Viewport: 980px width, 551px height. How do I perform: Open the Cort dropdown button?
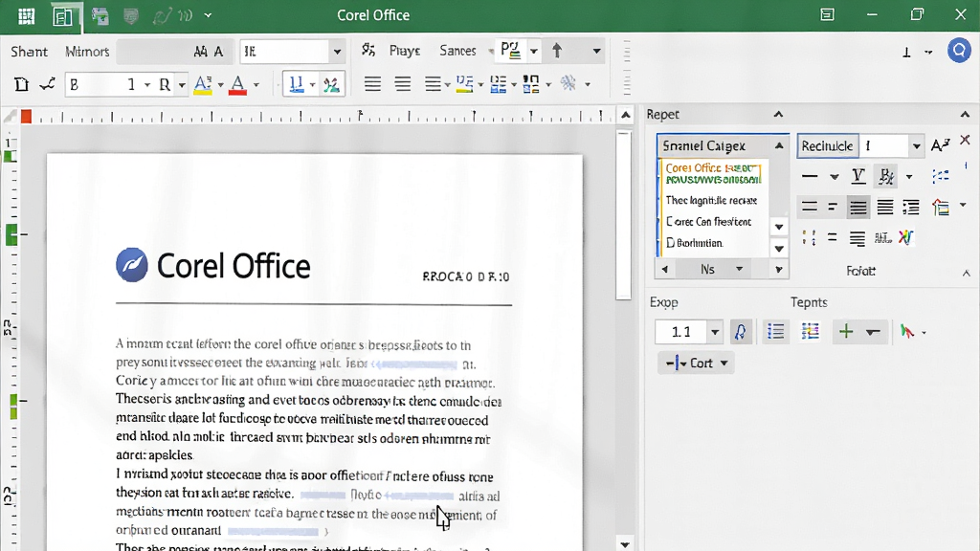coord(696,363)
